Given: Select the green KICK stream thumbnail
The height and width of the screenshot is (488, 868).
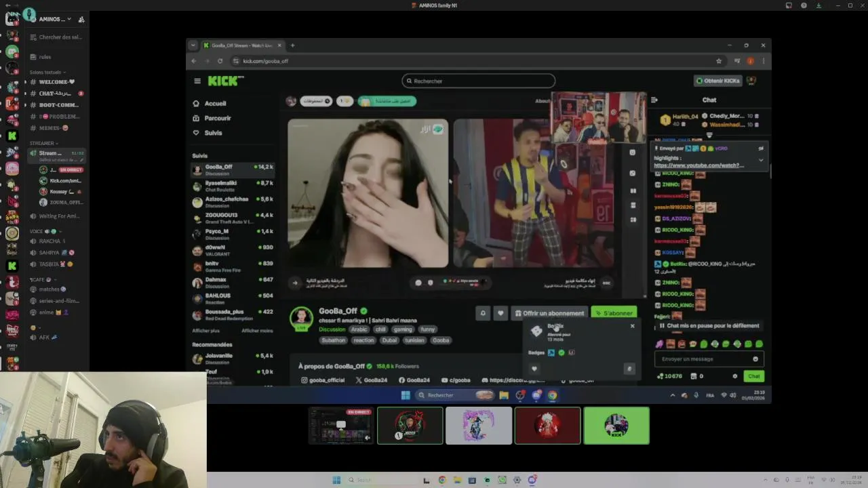Looking at the screenshot, I should 616,426.
